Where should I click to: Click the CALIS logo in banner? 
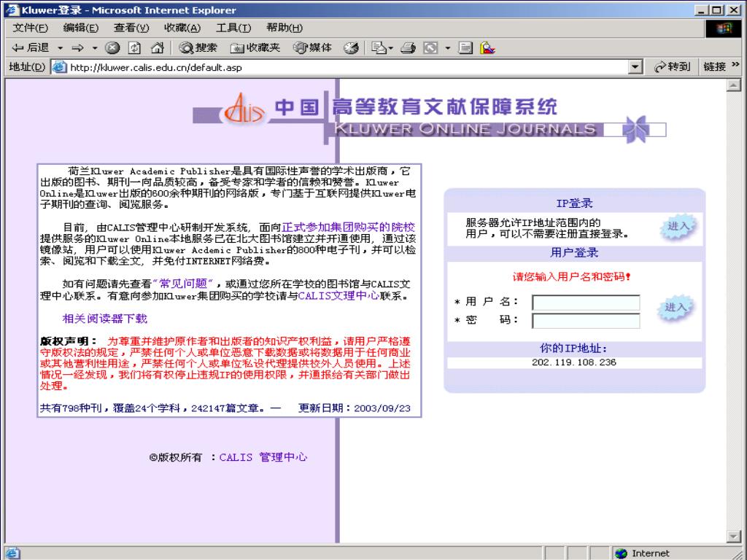(x=244, y=109)
